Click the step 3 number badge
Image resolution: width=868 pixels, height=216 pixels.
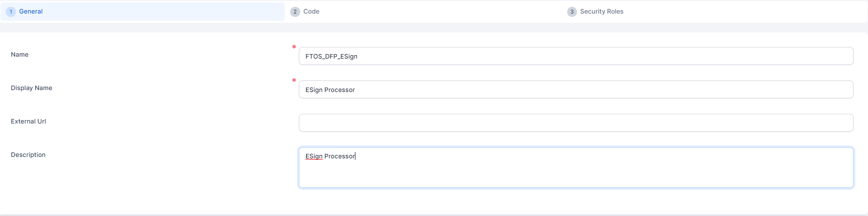coord(572,12)
